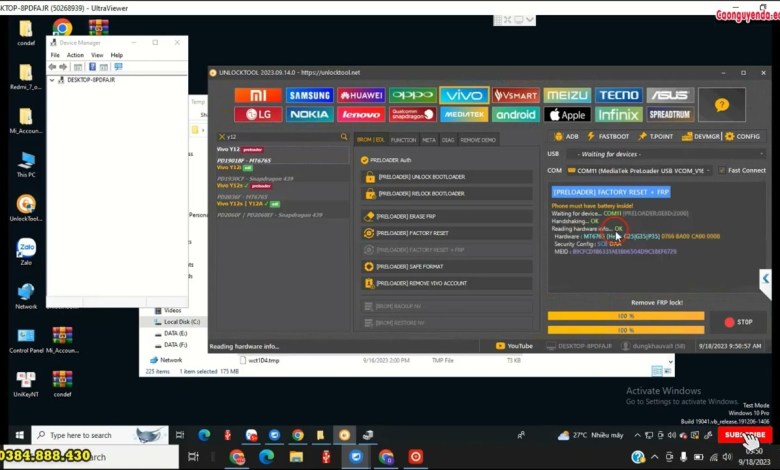Screen dimensions: 780x470
Task: Open Device Manager File menu
Action: coord(55,55)
